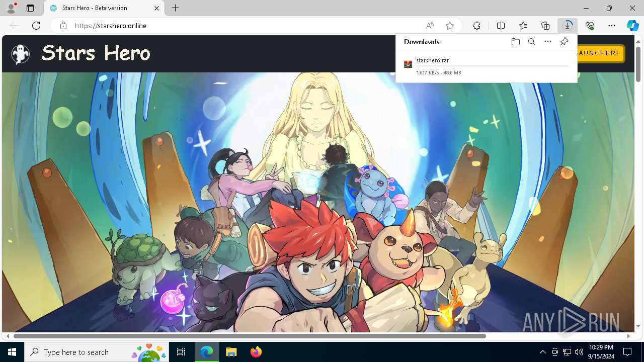This screenshot has width=644, height=362.
Task: Click the starshero.rar download progress bar
Action: [x=492, y=66]
